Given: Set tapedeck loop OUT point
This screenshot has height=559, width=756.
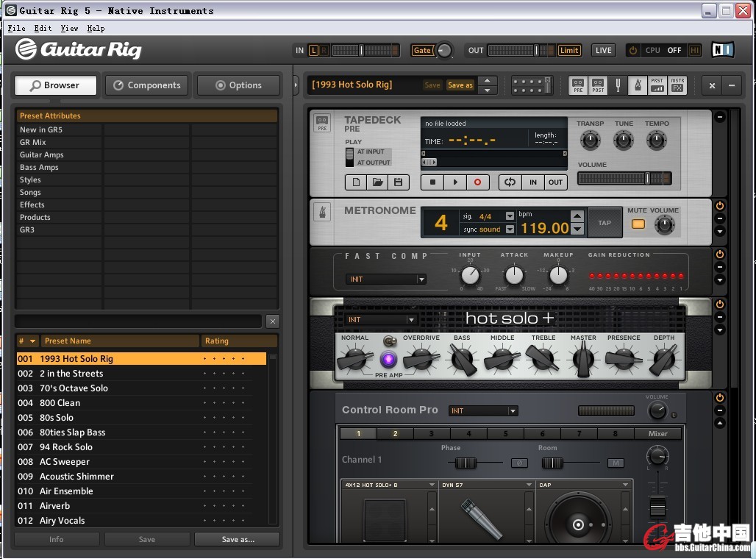Looking at the screenshot, I should click(555, 182).
